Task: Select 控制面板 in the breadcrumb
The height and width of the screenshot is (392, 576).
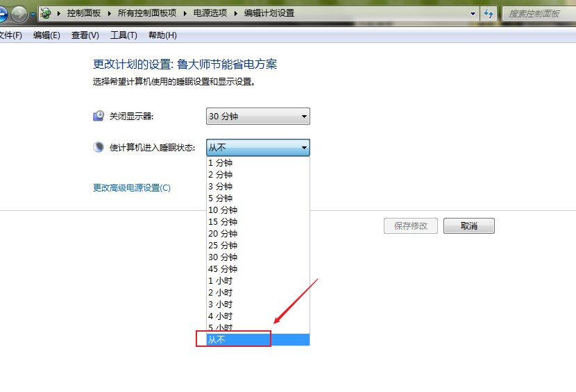Action: click(84, 13)
